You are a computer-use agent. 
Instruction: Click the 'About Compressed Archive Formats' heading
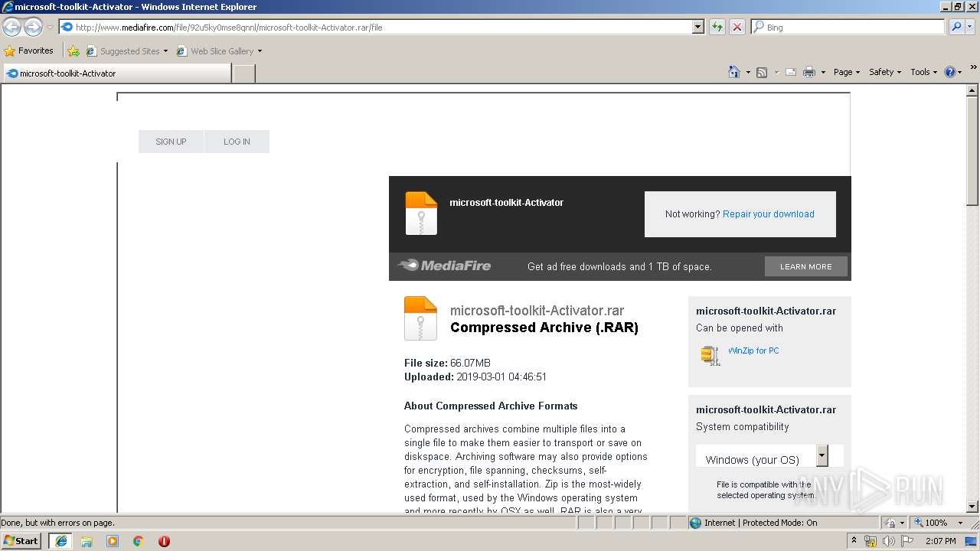pyautogui.click(x=491, y=406)
